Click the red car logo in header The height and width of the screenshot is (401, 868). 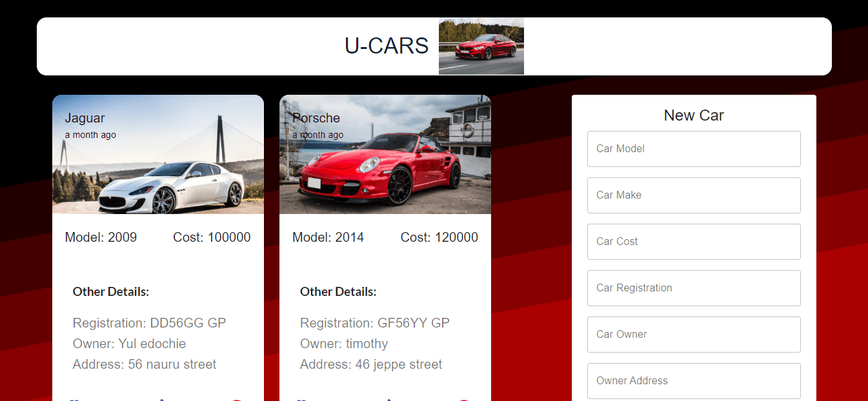[x=481, y=46]
